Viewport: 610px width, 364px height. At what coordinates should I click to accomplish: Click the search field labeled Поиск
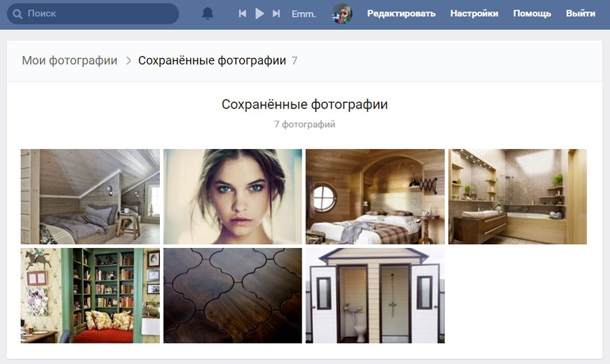coord(93,14)
